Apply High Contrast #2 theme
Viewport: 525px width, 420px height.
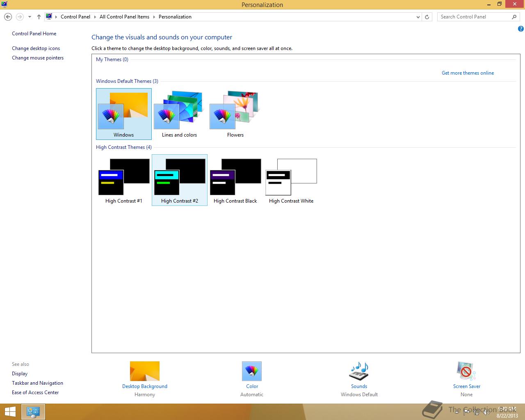tap(180, 180)
